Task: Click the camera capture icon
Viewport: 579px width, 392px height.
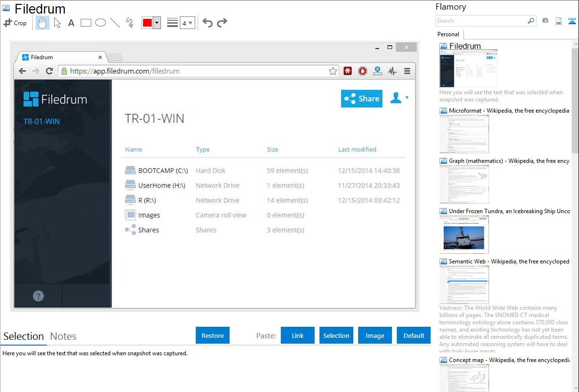Action: (x=545, y=21)
